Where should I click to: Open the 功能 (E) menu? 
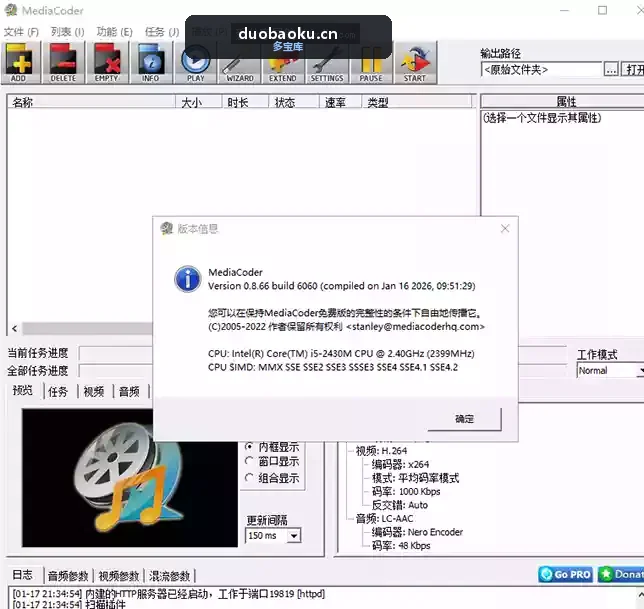(114, 32)
